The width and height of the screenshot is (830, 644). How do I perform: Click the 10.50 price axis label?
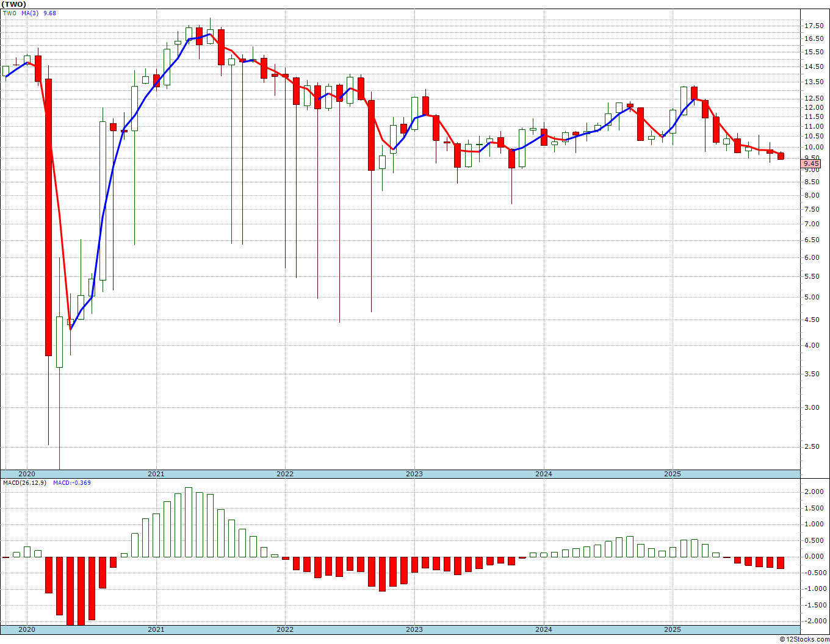click(x=814, y=136)
